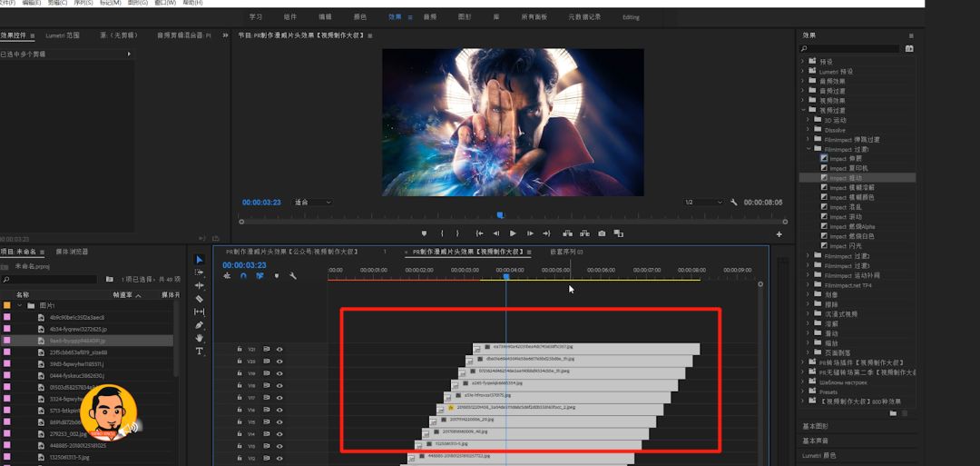Switch to the 编辑 workspace tab
Screen dimensions: 980x466
(325, 17)
